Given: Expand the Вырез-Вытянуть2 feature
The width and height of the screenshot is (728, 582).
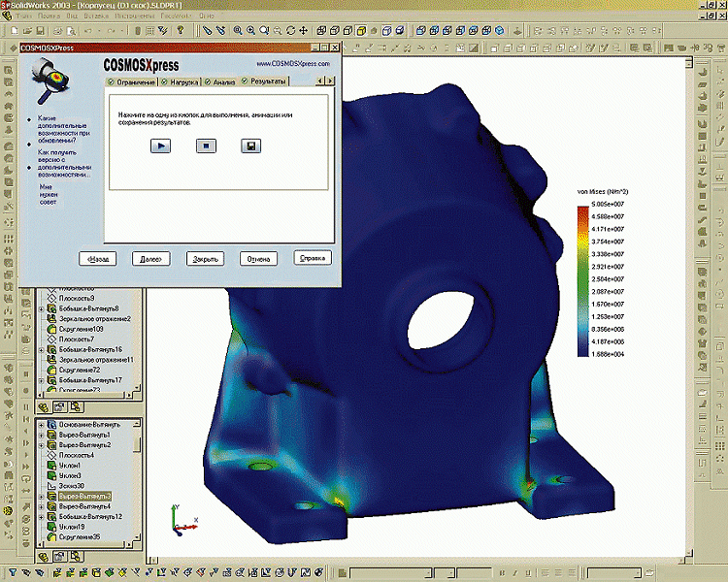Looking at the screenshot, I should point(42,445).
